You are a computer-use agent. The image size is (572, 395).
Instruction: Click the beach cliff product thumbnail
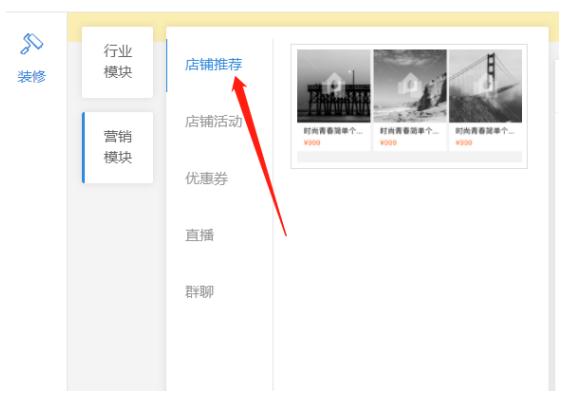click(x=410, y=86)
